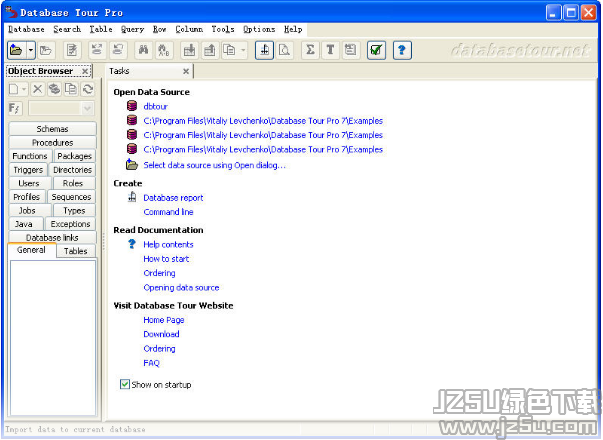This screenshot has height=440, width=603.
Task: Click the binoculars search toolbar icon
Action: (143, 50)
